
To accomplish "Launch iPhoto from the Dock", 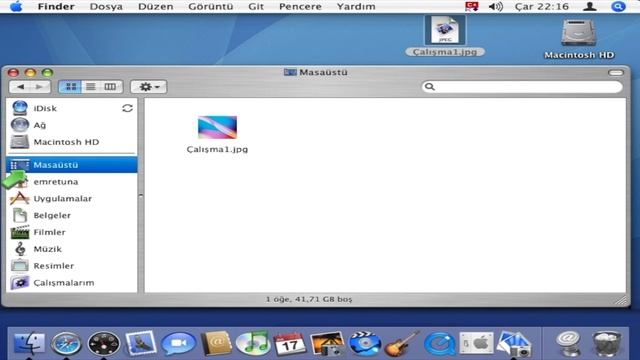I will (327, 344).
